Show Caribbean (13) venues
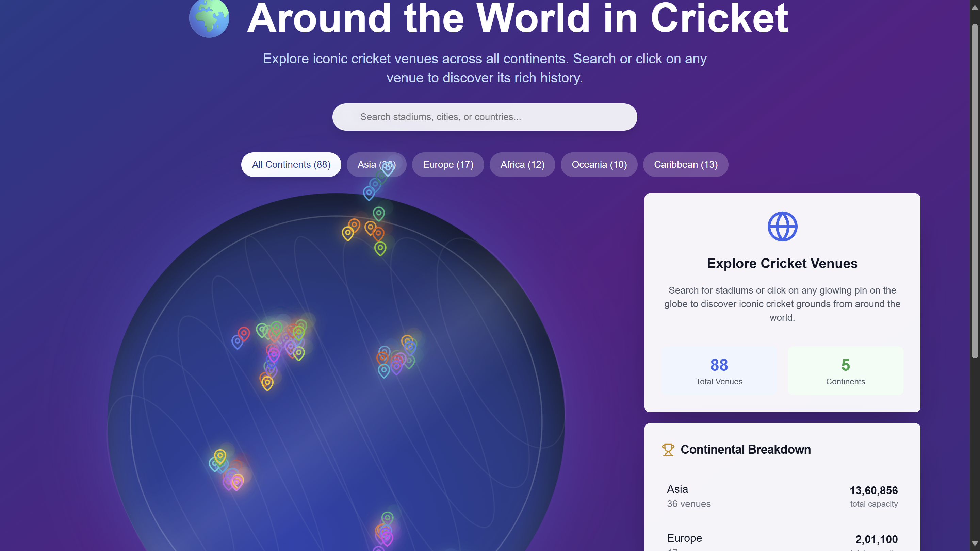The width and height of the screenshot is (980, 551). 686,165
